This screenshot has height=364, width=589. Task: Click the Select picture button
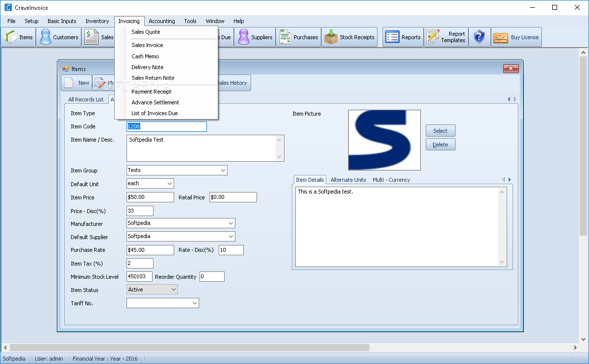[440, 131]
